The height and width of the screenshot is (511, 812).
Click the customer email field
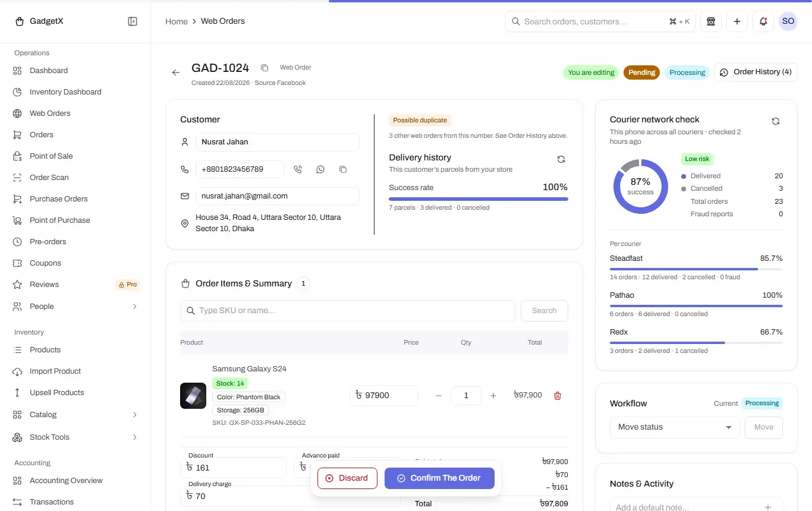click(278, 196)
